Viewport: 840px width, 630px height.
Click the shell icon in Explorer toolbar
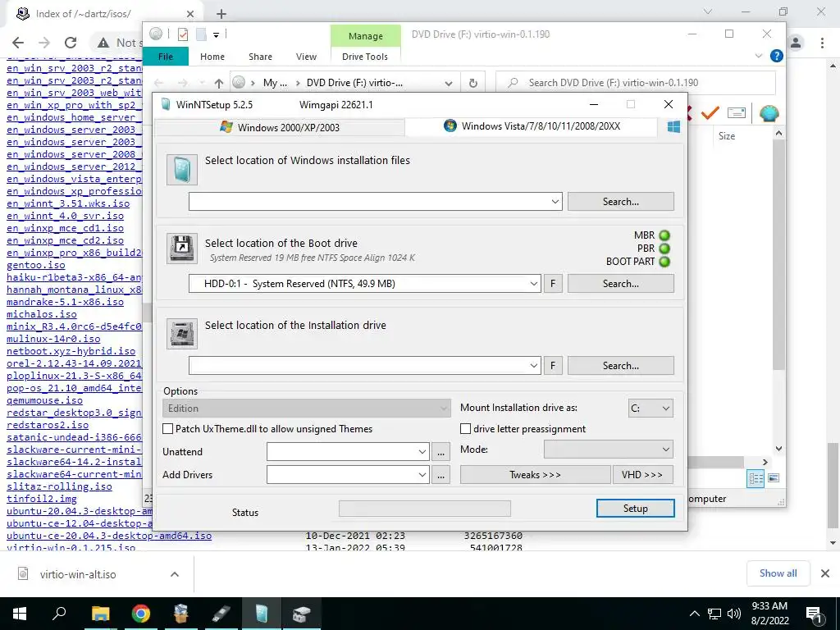tap(769, 113)
